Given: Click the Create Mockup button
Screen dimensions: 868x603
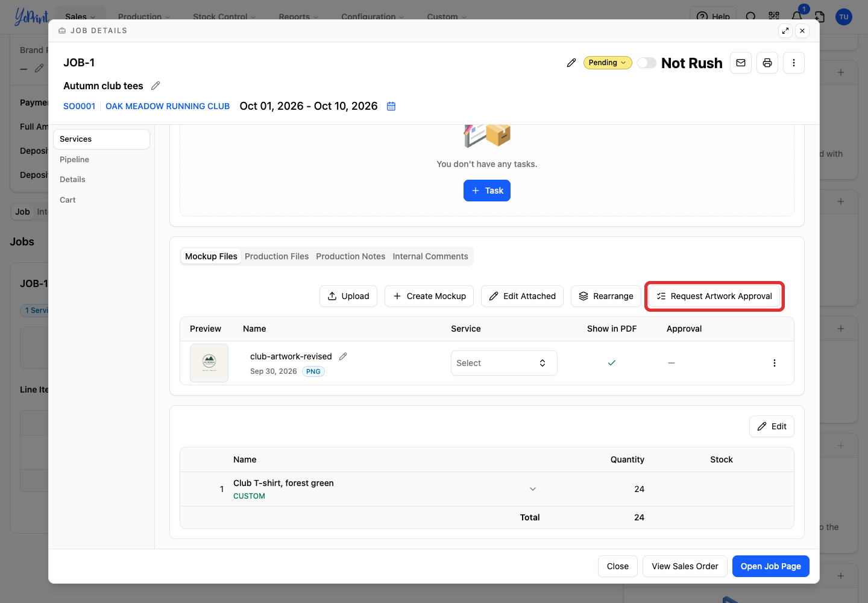Looking at the screenshot, I should pyautogui.click(x=429, y=296).
